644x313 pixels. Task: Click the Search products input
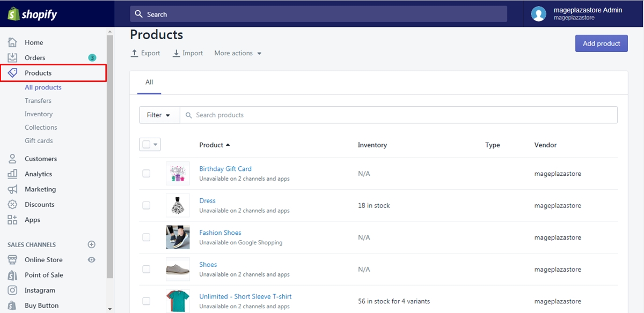tap(398, 115)
